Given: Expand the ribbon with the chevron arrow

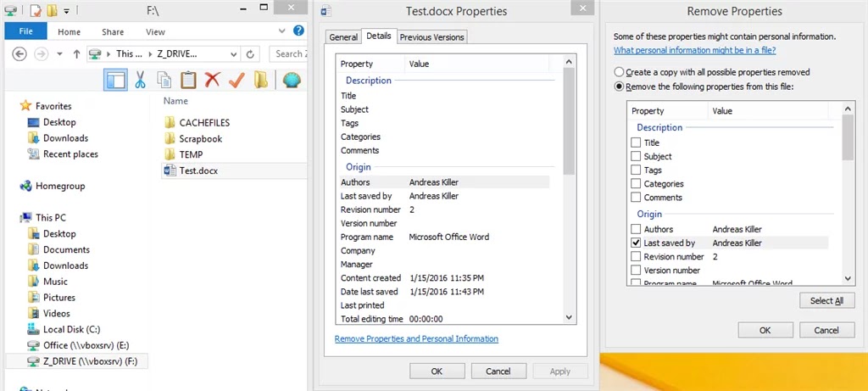Looking at the screenshot, I should pos(281,31).
